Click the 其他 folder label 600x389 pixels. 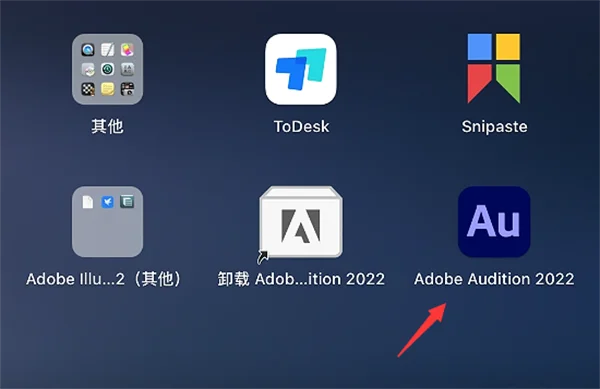tap(107, 126)
